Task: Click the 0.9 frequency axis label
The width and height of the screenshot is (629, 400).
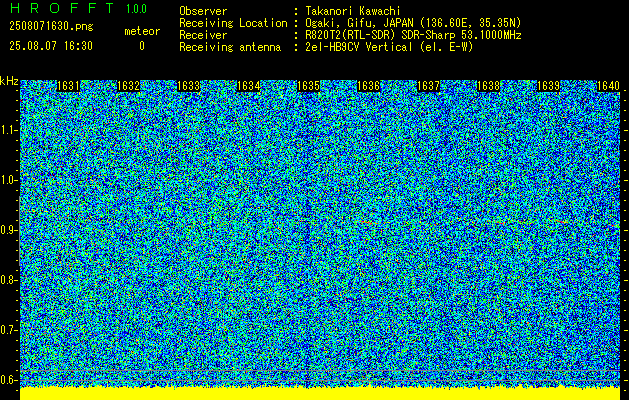Action: point(8,230)
